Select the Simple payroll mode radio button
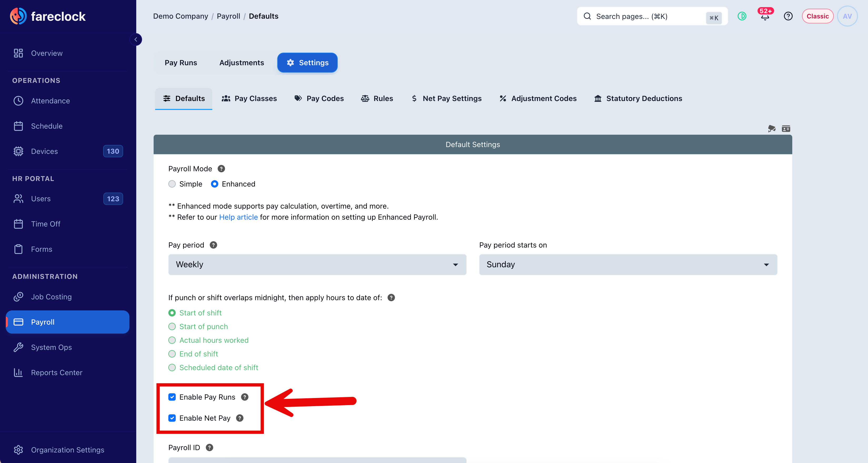This screenshot has height=463, width=868. (x=172, y=184)
